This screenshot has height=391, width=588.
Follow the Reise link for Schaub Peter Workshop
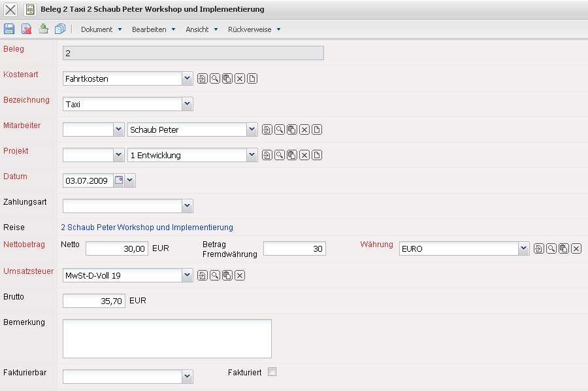pos(147,228)
